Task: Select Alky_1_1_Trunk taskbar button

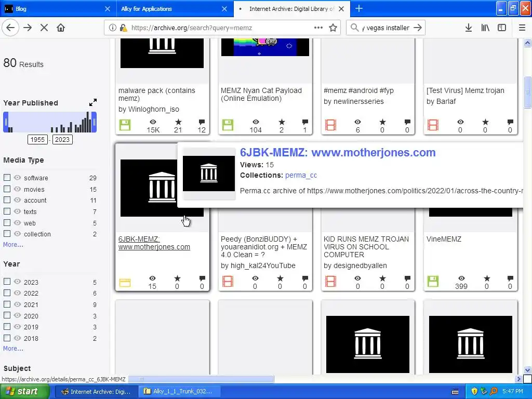Action: (x=179, y=392)
